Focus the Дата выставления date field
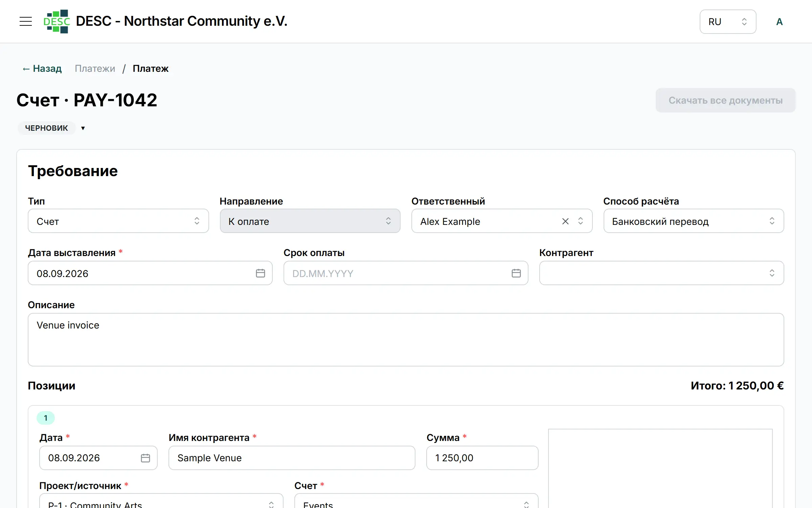Screen dimensions: 812x508 [x=150, y=273]
